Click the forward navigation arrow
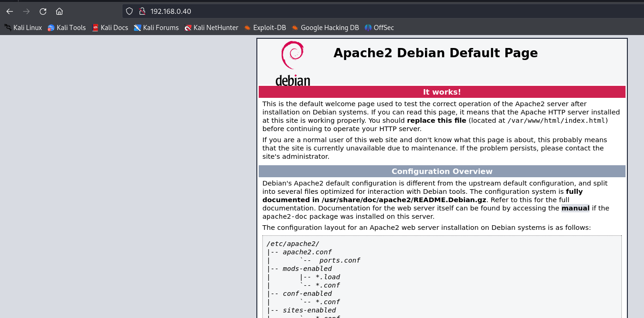Screen dimensions: 644x318 [x=26, y=12]
